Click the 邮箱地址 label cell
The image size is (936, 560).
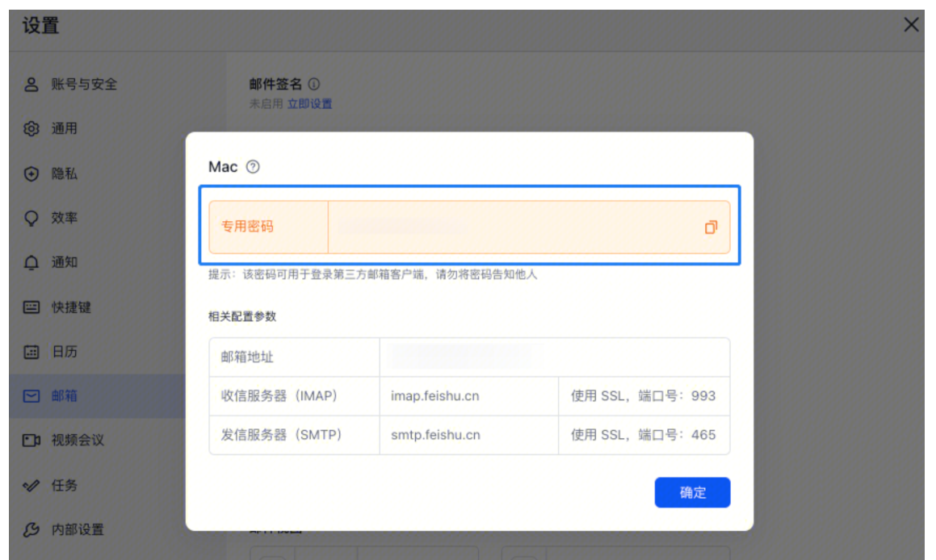[x=294, y=357]
